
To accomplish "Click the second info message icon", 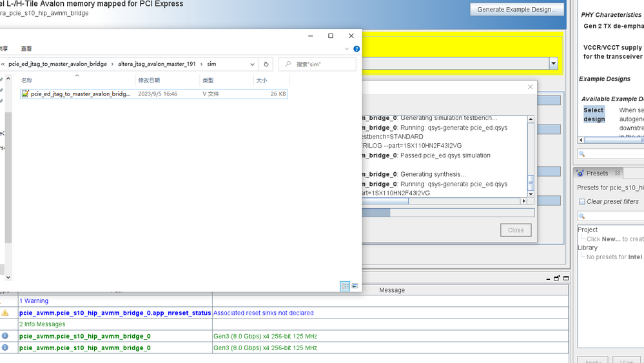I will [x=5, y=348].
